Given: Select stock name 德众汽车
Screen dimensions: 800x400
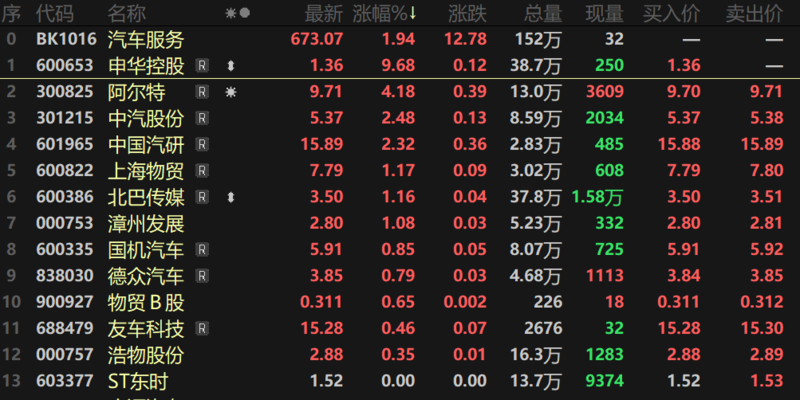Looking at the screenshot, I should 146,276.
